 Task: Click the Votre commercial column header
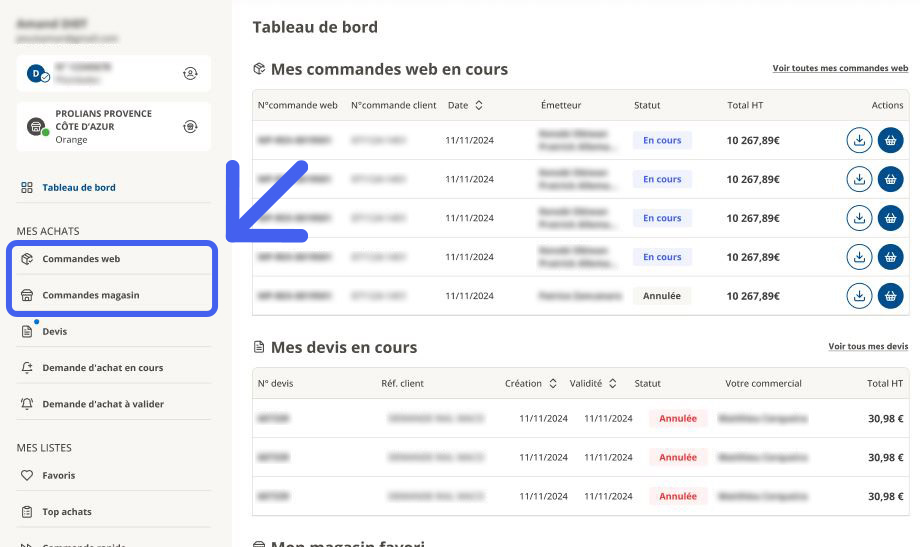click(x=763, y=383)
